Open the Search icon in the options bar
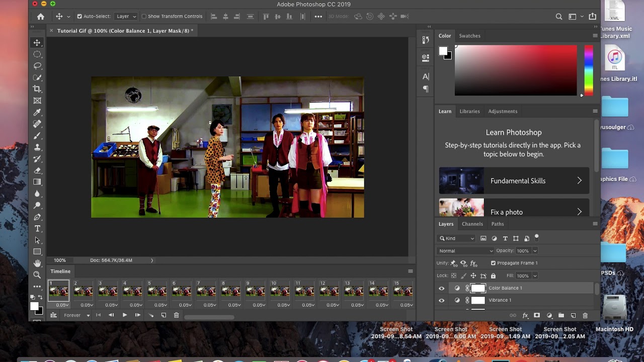644x362 pixels. click(559, 17)
